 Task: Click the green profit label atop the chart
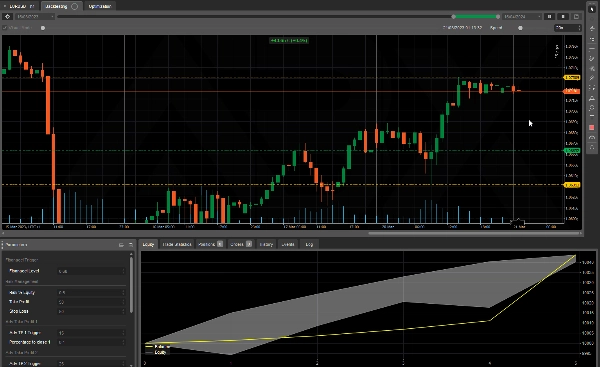(x=289, y=40)
